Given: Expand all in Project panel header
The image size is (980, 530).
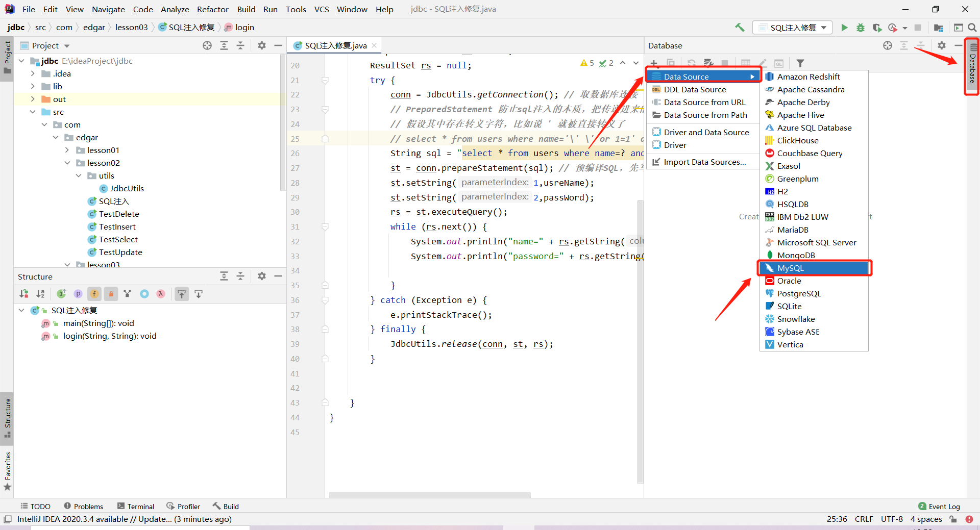Looking at the screenshot, I should pyautogui.click(x=224, y=45).
